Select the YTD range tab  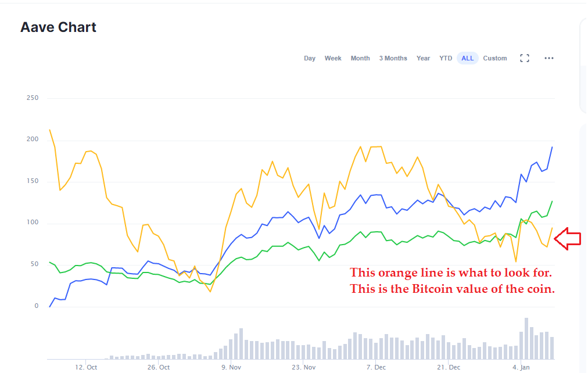pos(446,58)
